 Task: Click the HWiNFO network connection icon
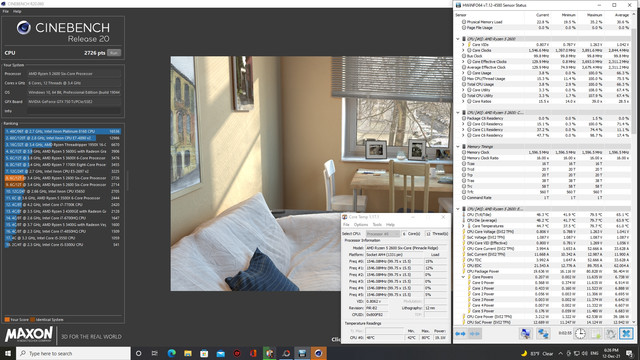[x=543, y=333]
